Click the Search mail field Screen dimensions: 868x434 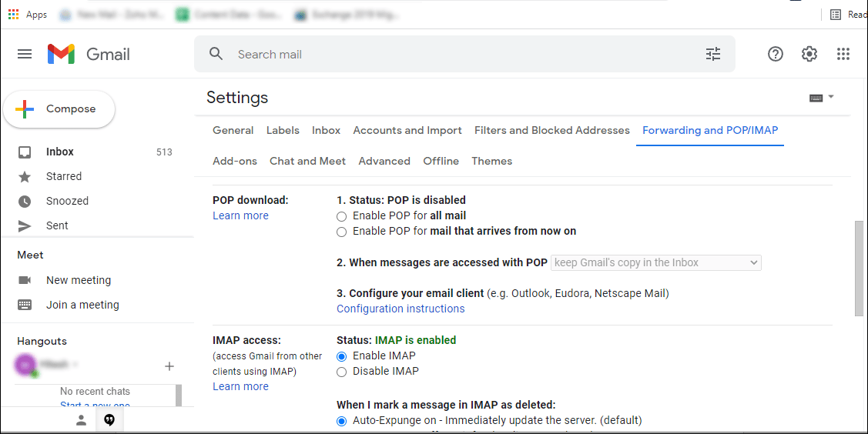pos(465,54)
